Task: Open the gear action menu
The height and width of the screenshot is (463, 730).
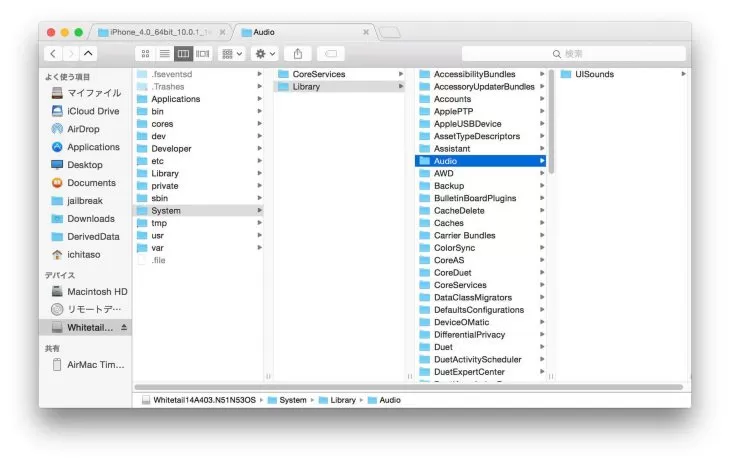Action: click(265, 54)
